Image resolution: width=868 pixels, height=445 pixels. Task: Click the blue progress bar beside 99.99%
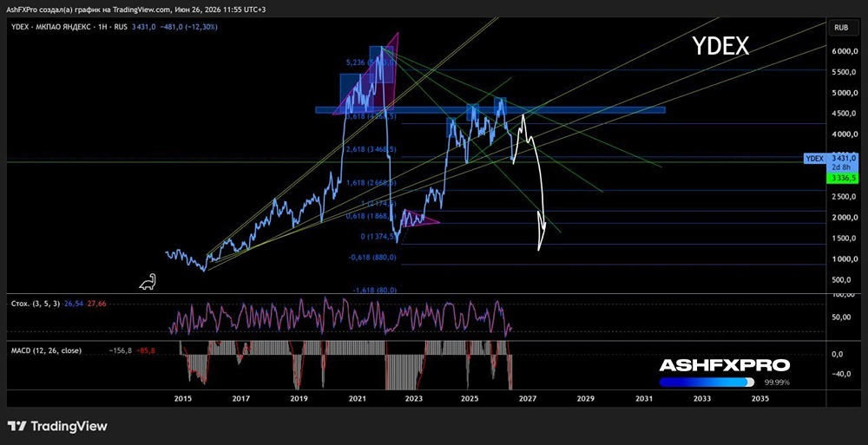pos(707,383)
